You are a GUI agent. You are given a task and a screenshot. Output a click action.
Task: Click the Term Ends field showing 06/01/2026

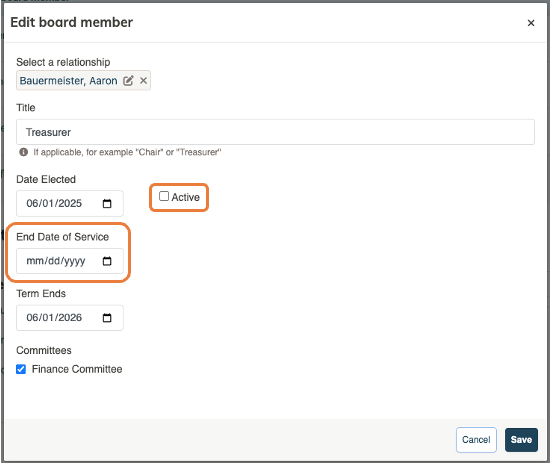[70, 318]
